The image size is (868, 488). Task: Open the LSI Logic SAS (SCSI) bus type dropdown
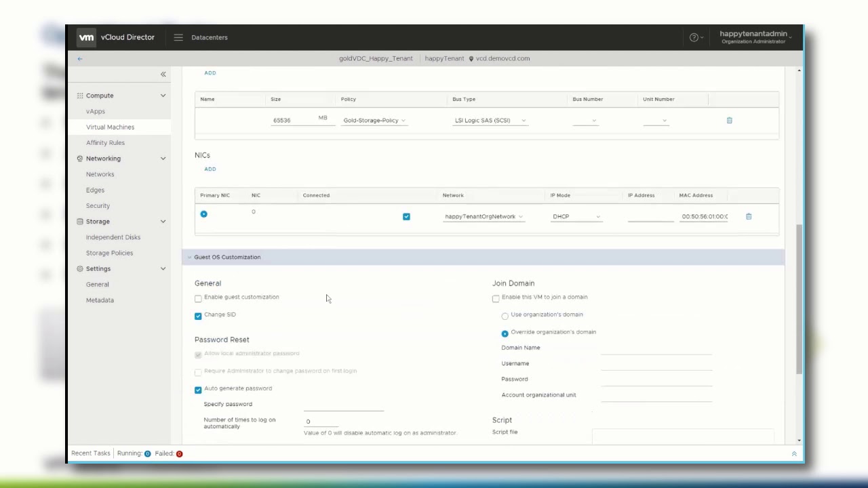[x=490, y=121]
